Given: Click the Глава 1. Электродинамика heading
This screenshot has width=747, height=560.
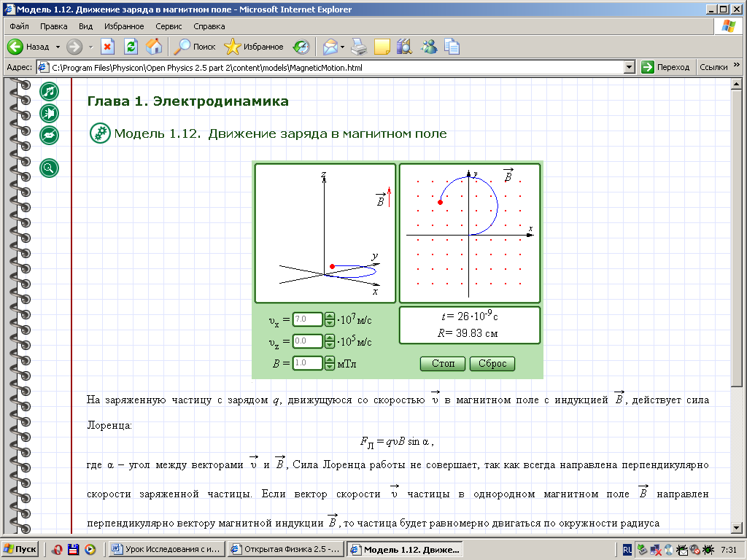Looking at the screenshot, I should click(187, 101).
